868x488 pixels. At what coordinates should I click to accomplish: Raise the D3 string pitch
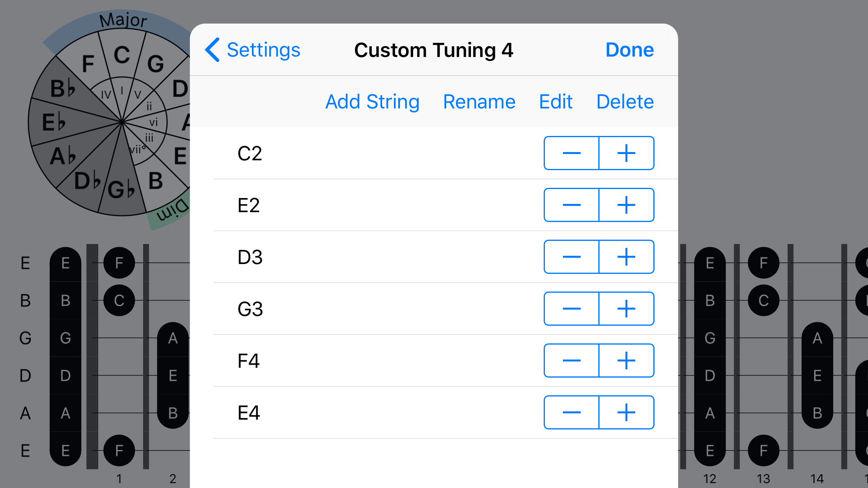point(626,257)
